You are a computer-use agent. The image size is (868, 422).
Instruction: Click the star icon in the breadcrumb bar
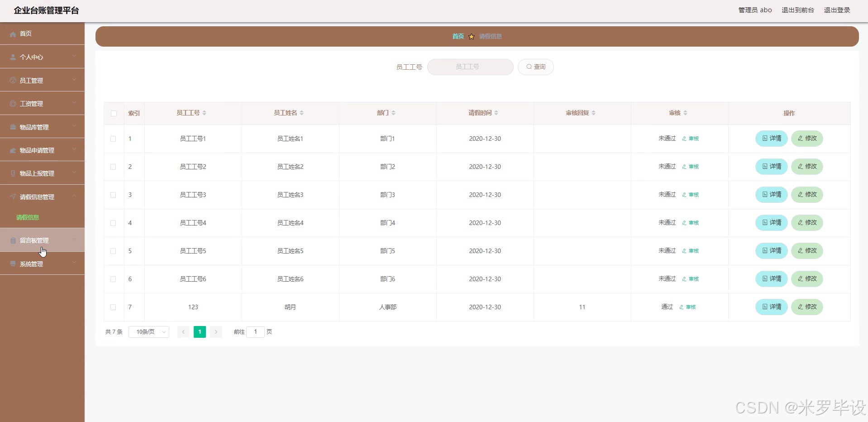pos(472,36)
